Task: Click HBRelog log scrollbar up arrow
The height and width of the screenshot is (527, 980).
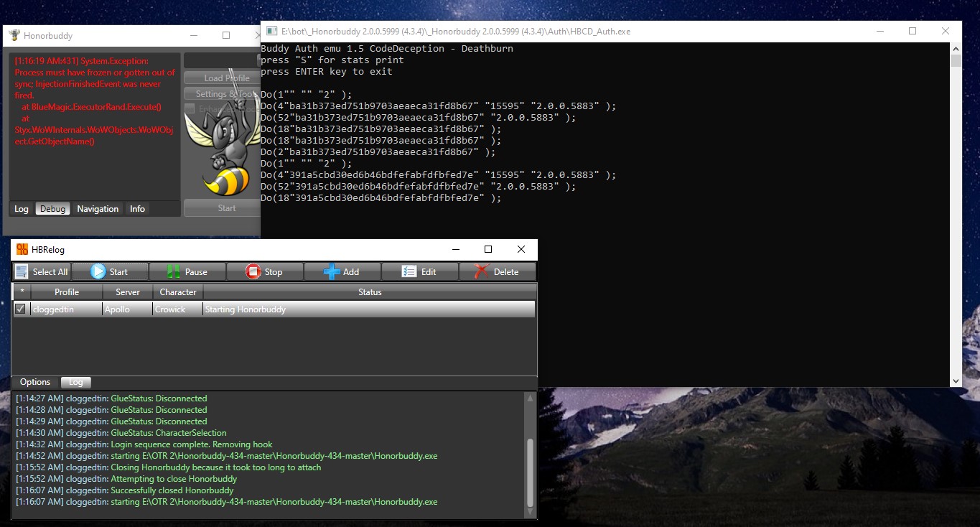Action: (531, 398)
